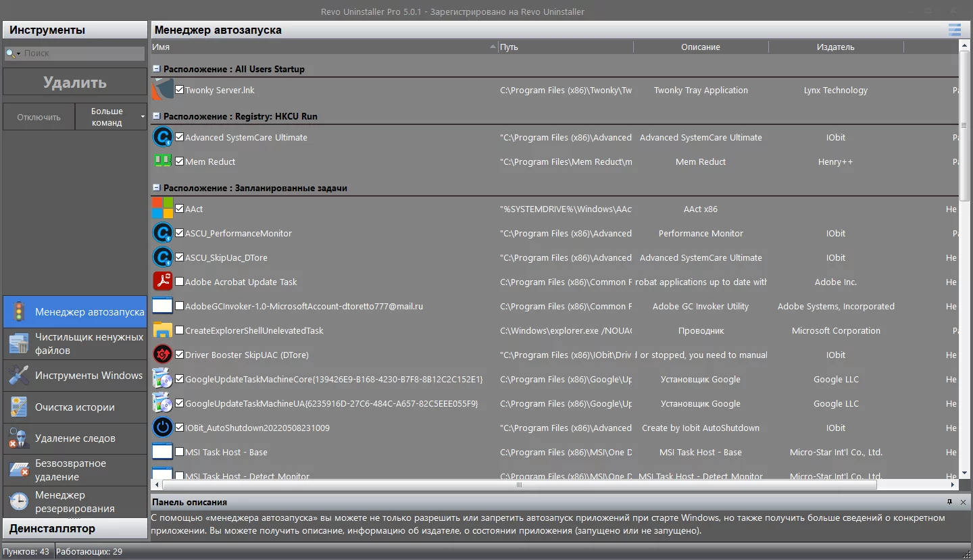The width and height of the screenshot is (973, 560).
Task: Uncheck the Mem Reduct checkbox
Action: pos(179,161)
